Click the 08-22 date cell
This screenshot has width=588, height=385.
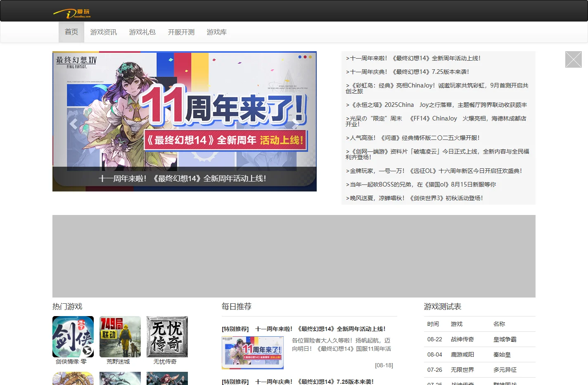pos(435,339)
